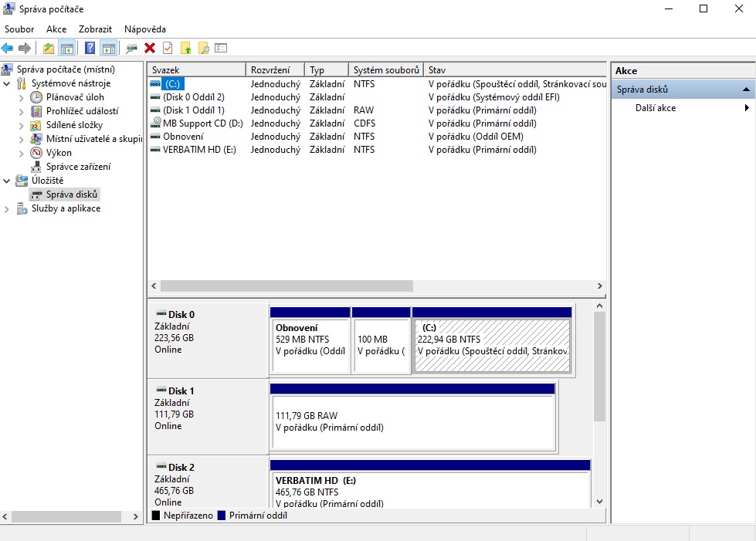Expand the Plánovač úloh tree item
This screenshot has width=756, height=541.
pos(22,97)
